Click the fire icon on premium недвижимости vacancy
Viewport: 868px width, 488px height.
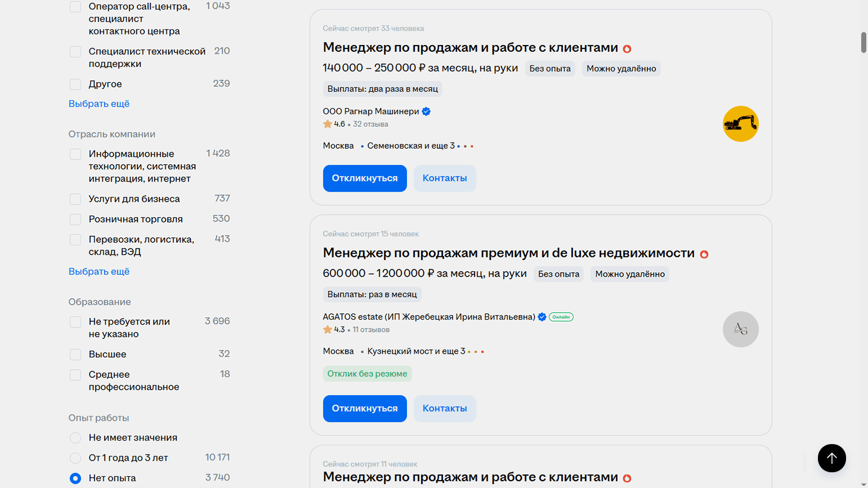[704, 254]
